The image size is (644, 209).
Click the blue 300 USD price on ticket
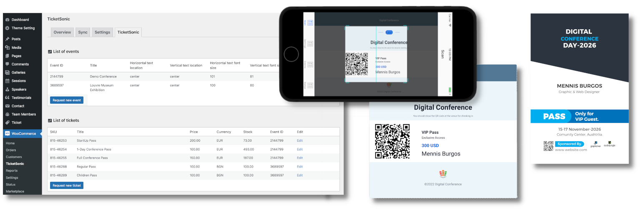pyautogui.click(x=430, y=146)
